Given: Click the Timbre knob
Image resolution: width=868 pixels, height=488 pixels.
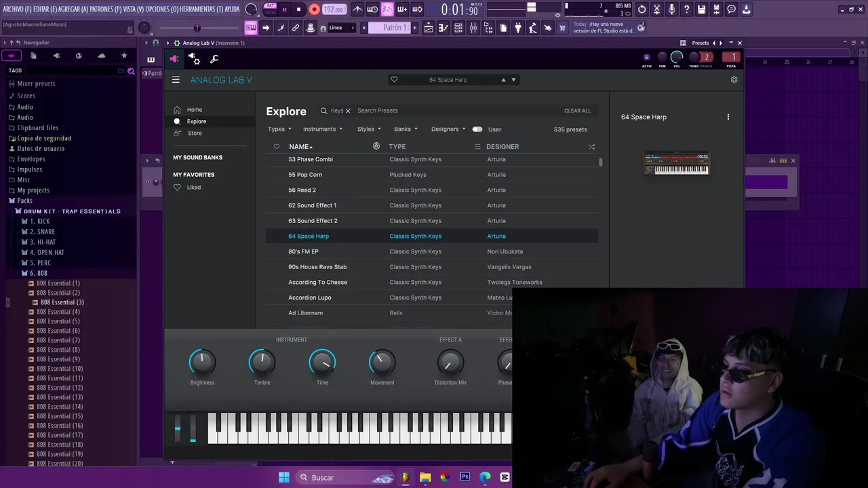Looking at the screenshot, I should (262, 363).
